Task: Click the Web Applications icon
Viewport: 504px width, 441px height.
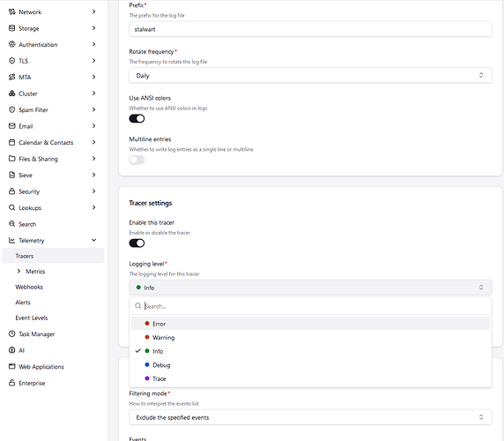Action: [x=11, y=367]
